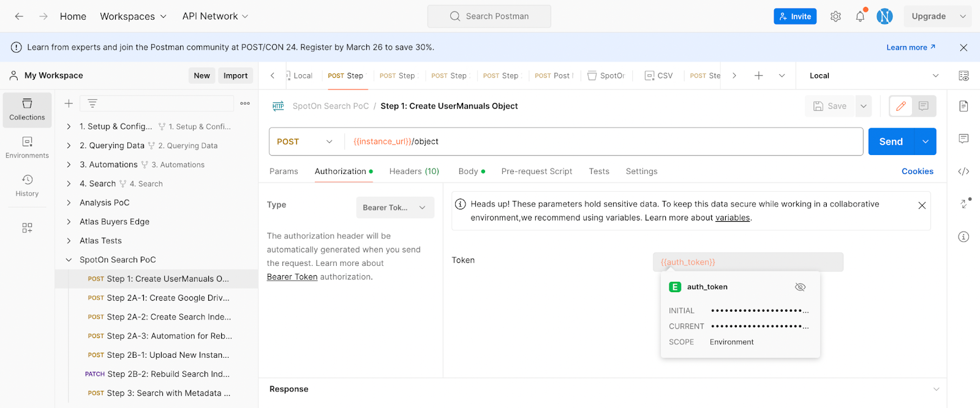Toggle auth_token value visibility
980x408 pixels.
(x=800, y=287)
